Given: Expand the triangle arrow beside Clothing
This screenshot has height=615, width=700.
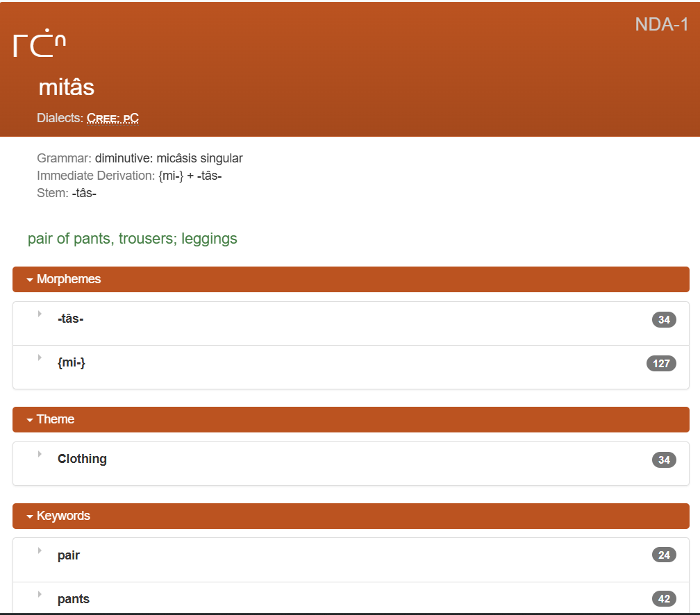Looking at the screenshot, I should [40, 454].
